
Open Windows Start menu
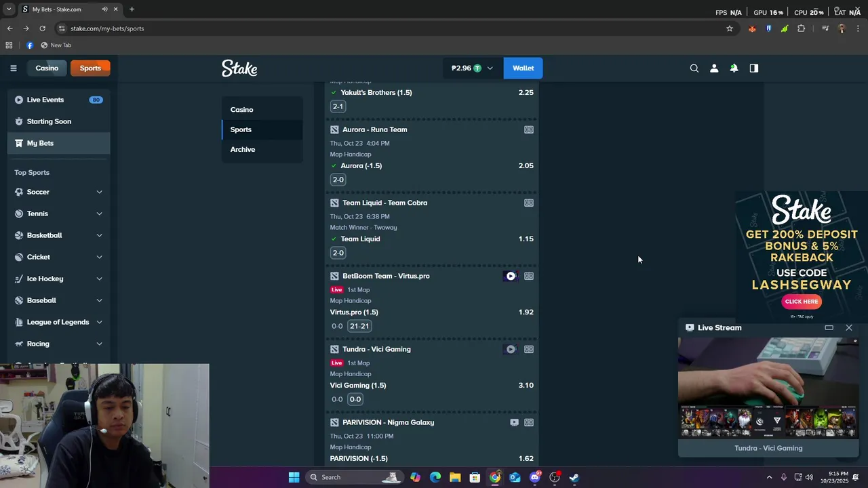click(x=294, y=477)
